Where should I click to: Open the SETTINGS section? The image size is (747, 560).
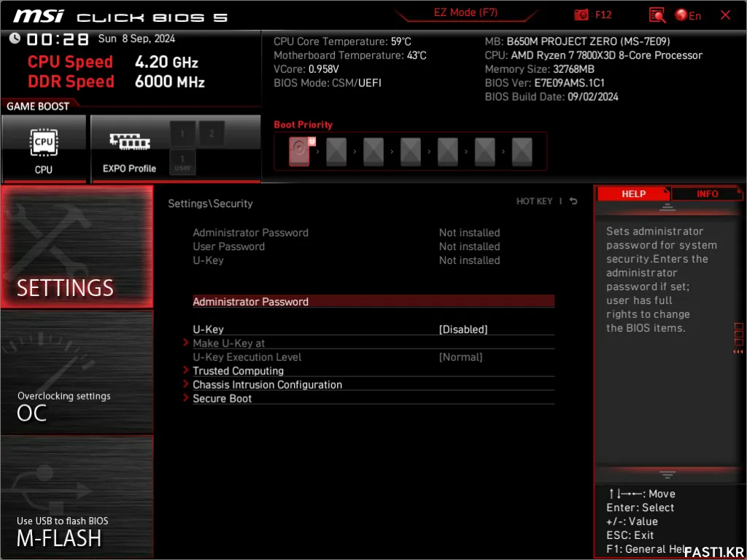(x=77, y=246)
